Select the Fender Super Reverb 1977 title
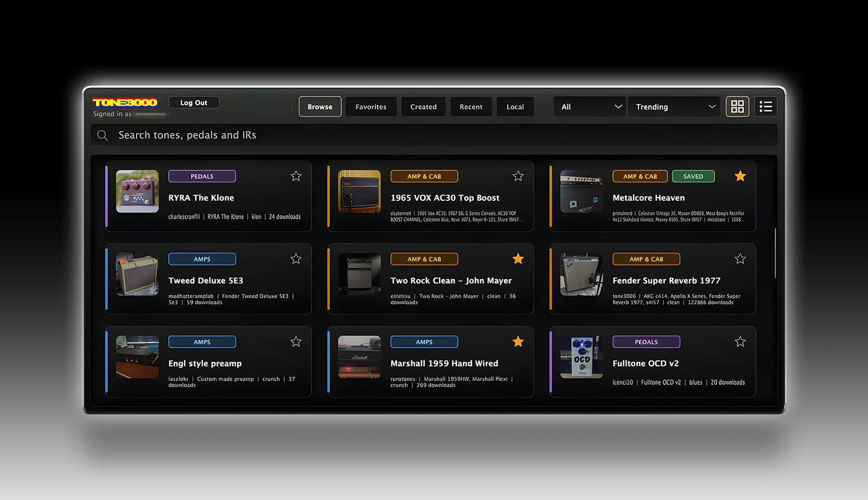Viewport: 868px width, 500px height. [666, 281]
